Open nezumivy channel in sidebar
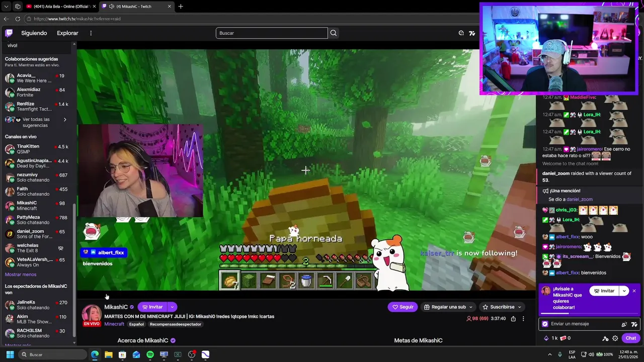The height and width of the screenshot is (362, 644). 37,177
